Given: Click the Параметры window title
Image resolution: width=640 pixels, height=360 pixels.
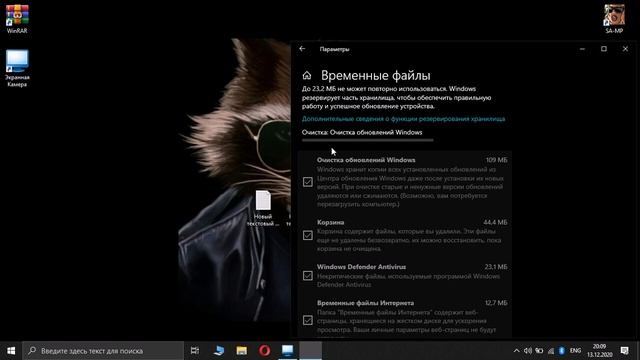Looking at the screenshot, I should (x=334, y=49).
